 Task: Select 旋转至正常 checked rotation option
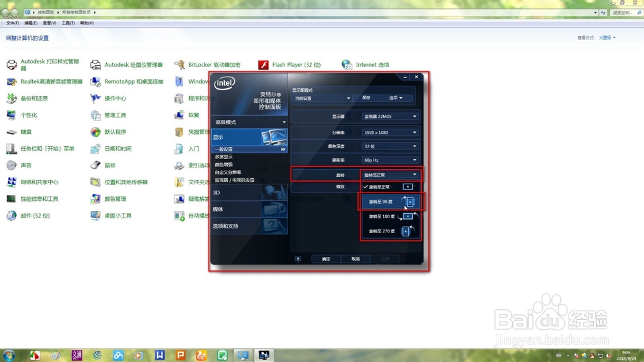tap(390, 187)
